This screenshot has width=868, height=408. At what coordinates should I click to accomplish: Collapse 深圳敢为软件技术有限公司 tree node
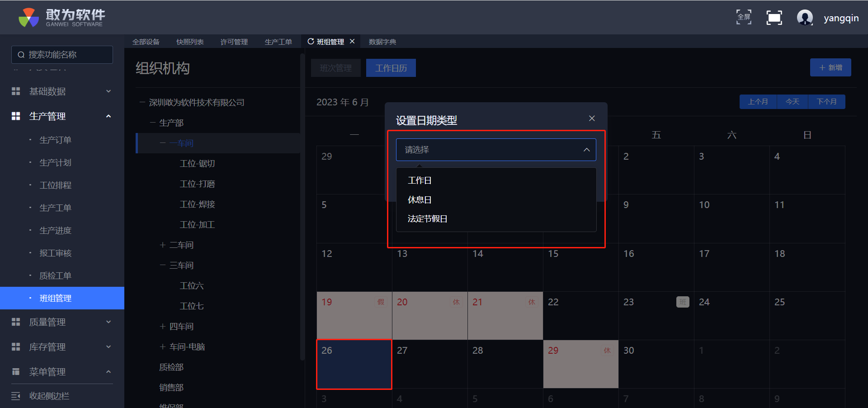click(142, 103)
